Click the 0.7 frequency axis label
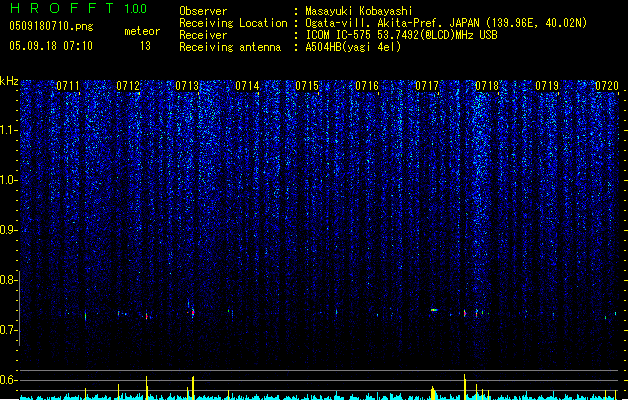The height and width of the screenshot is (400, 629). 8,330
